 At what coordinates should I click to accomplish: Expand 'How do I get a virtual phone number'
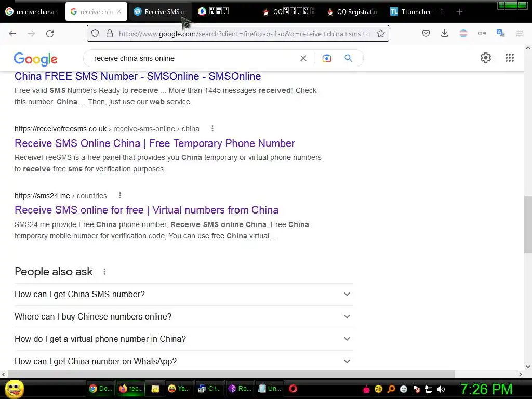click(x=184, y=339)
